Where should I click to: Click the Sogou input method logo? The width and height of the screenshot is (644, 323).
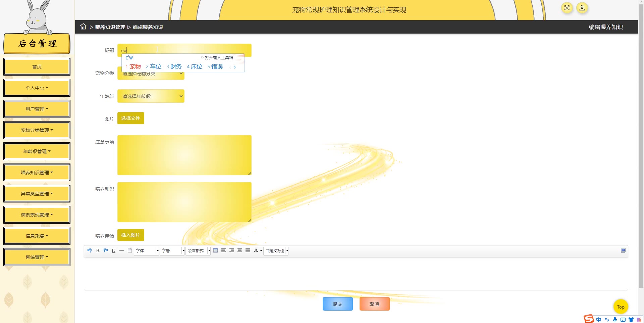pos(589,319)
